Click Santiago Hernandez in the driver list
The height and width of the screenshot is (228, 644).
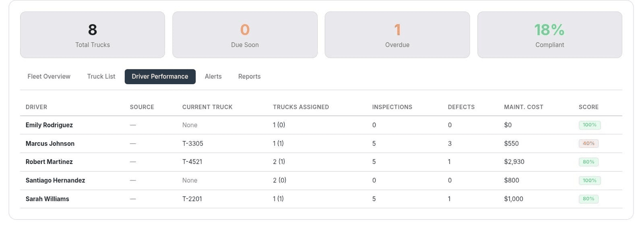(55, 180)
